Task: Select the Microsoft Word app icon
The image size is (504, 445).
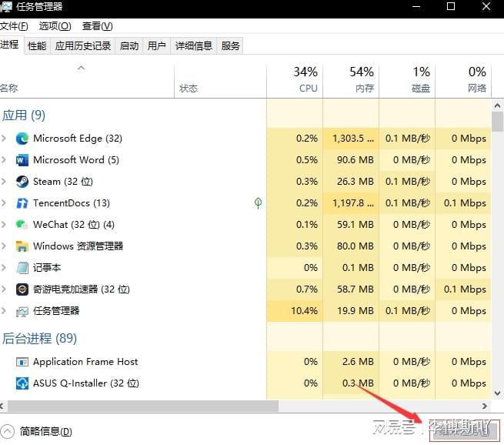Action: [x=22, y=160]
